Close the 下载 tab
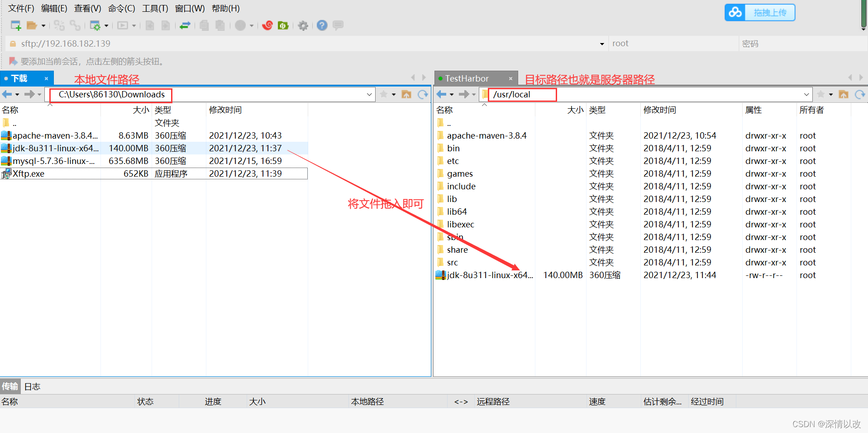 coord(46,78)
